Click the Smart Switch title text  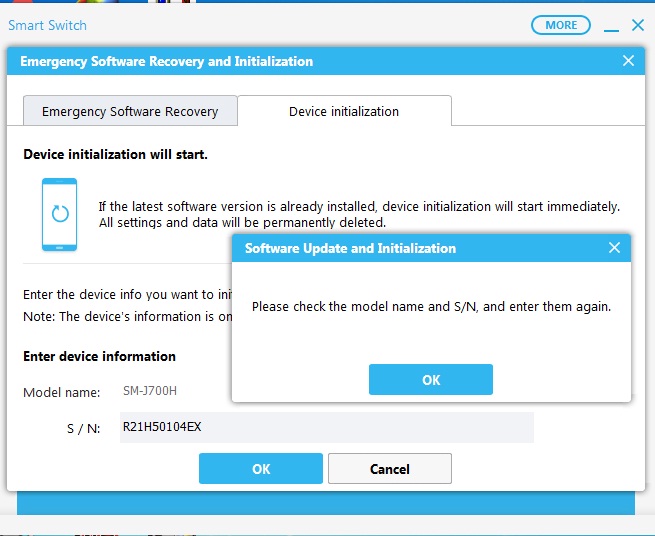click(x=48, y=25)
